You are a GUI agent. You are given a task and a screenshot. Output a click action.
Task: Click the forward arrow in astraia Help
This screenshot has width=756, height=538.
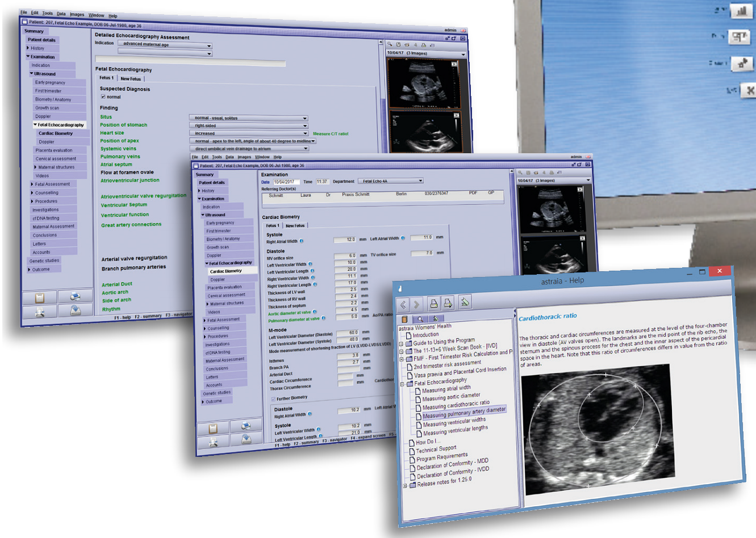(x=416, y=305)
